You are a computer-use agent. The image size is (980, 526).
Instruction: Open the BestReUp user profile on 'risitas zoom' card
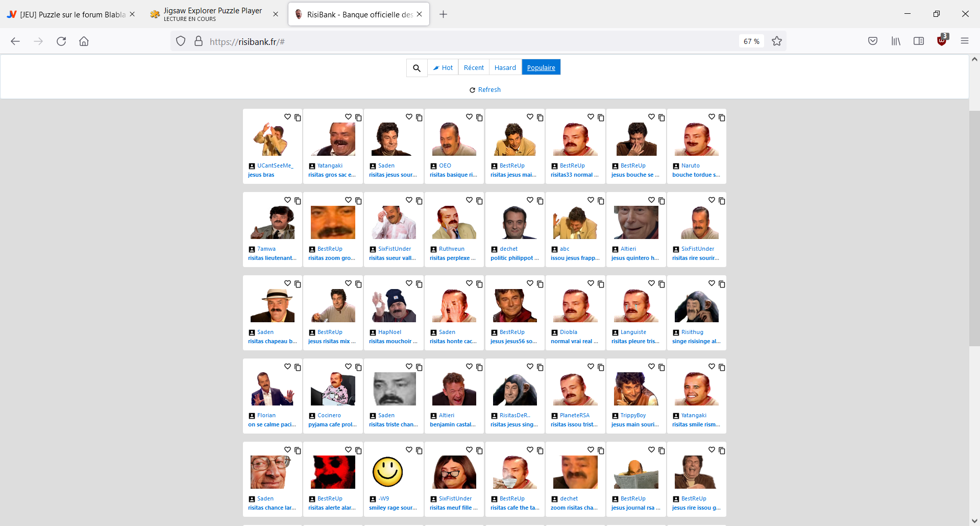click(330, 249)
